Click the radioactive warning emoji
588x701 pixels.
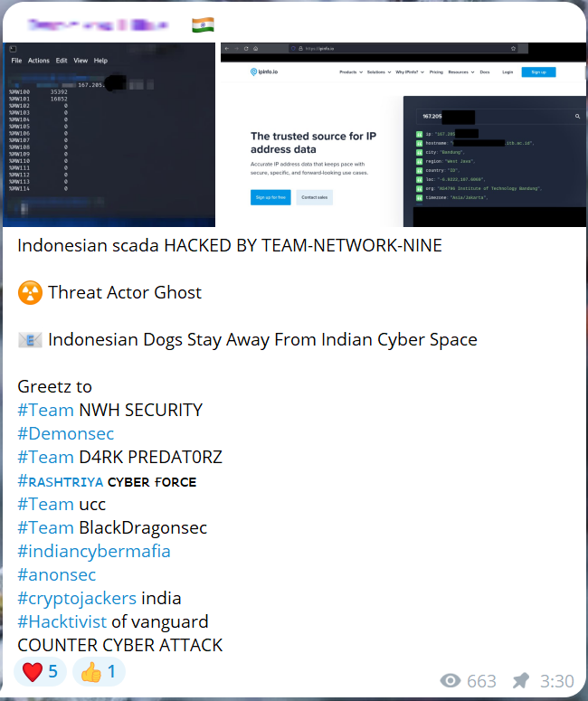pos(30,292)
